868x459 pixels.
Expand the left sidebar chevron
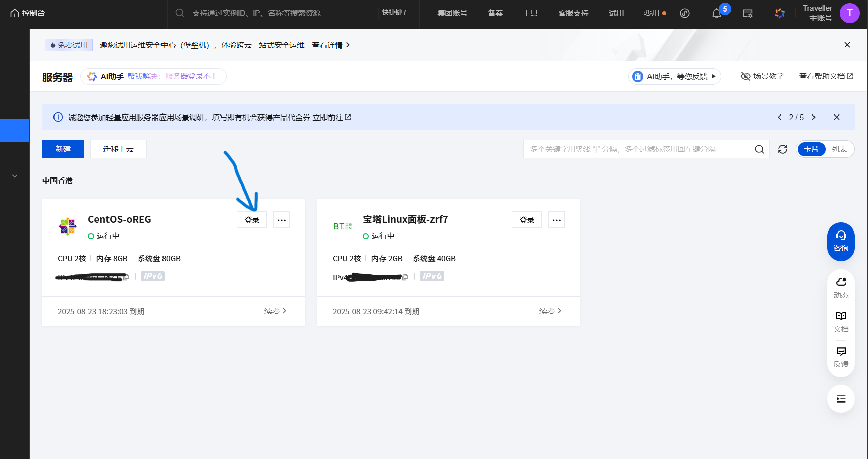click(x=15, y=176)
